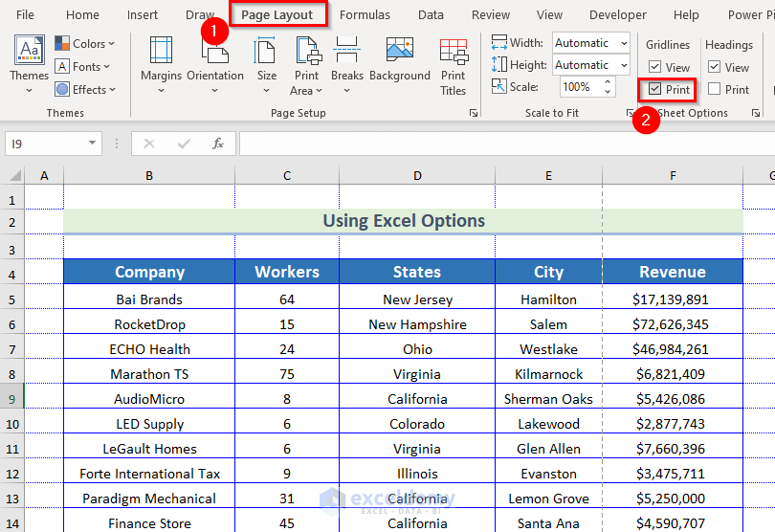The width and height of the screenshot is (775, 532).
Task: Click the Margins icon
Action: point(161,59)
